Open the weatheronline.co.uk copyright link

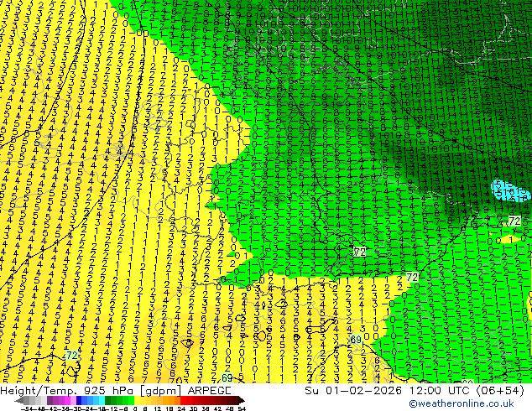(x=461, y=403)
